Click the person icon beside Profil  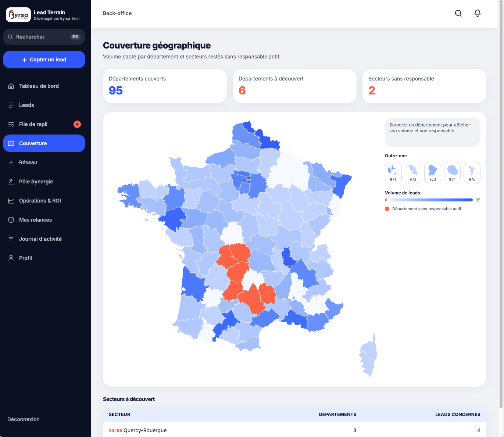11,258
